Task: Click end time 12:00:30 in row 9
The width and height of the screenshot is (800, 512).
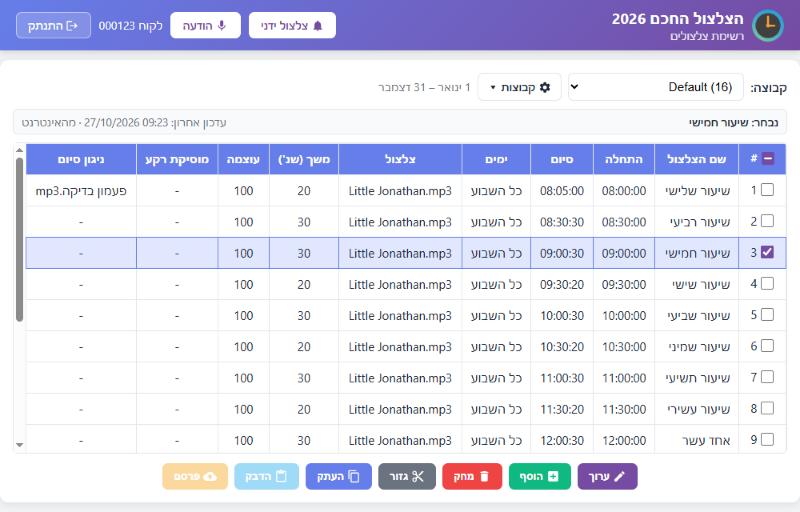Action: click(x=562, y=441)
